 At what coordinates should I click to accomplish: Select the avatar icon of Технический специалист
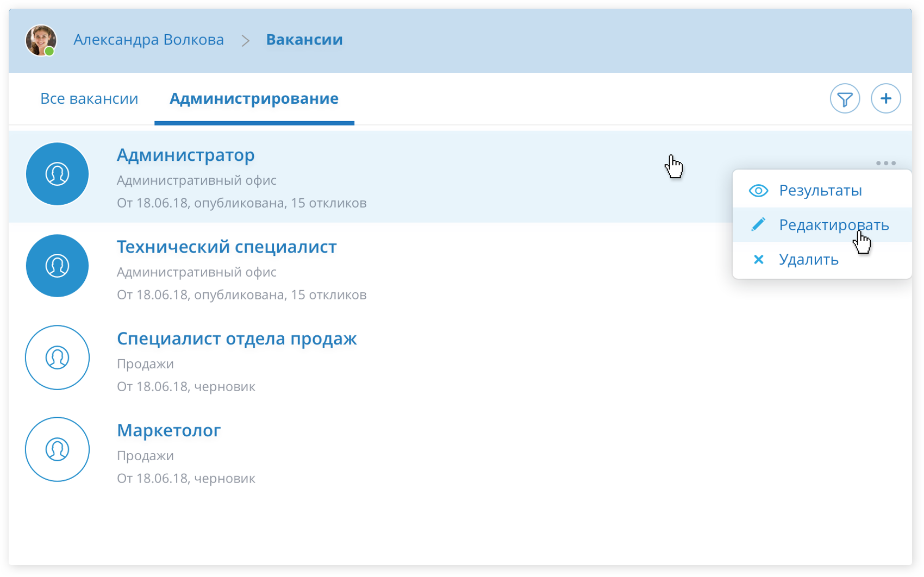pos(57,266)
